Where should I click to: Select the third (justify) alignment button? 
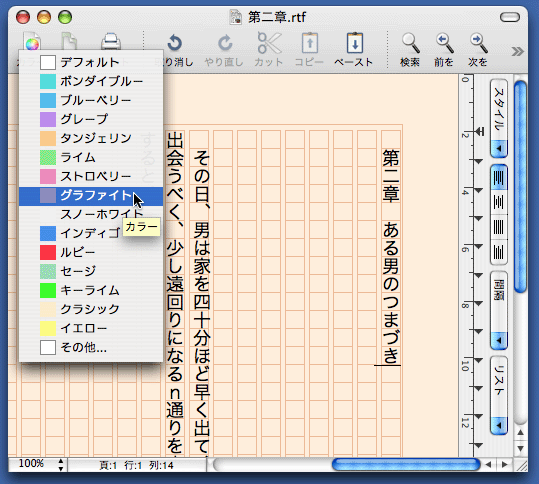(499, 227)
